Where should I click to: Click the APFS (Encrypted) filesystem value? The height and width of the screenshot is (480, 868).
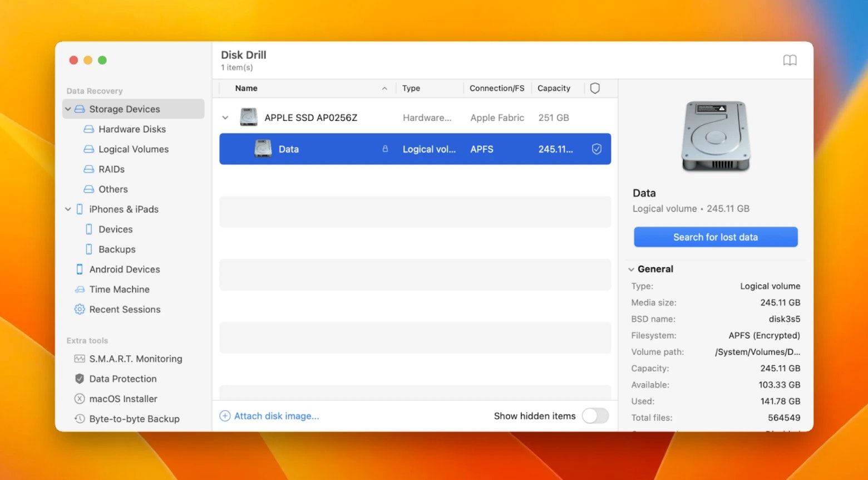(765, 335)
